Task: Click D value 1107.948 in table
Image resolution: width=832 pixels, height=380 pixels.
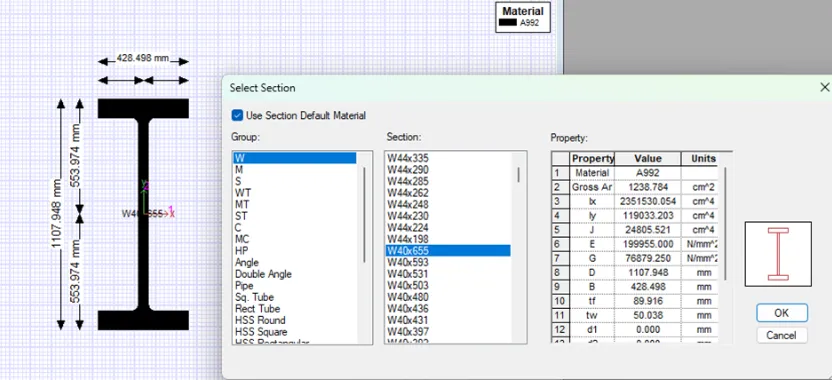Action: click(x=647, y=273)
